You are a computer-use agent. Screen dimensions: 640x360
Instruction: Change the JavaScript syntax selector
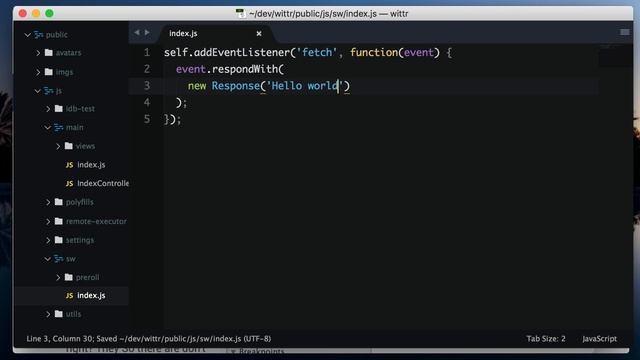tap(600, 339)
